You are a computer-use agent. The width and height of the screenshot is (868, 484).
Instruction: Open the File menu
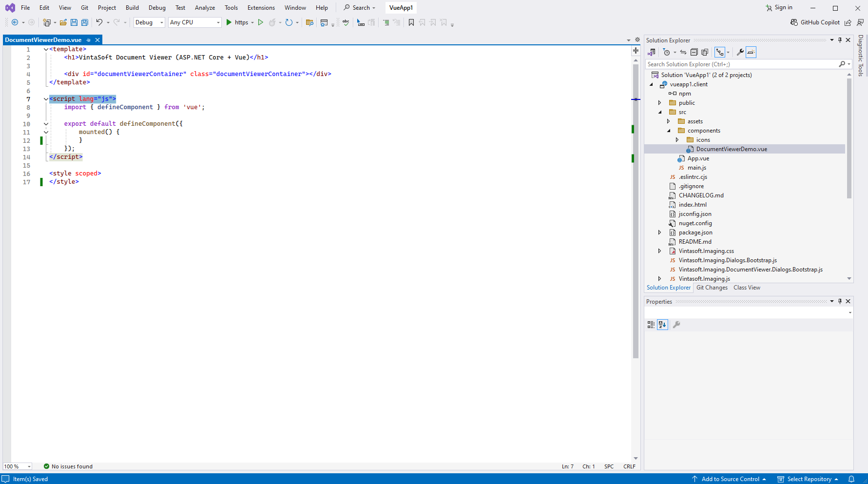(25, 8)
